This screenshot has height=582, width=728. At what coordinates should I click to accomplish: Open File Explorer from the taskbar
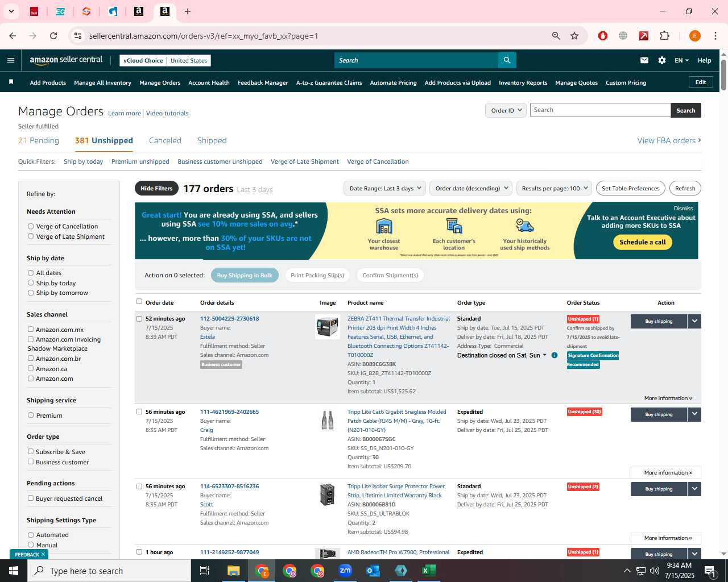(x=234, y=571)
